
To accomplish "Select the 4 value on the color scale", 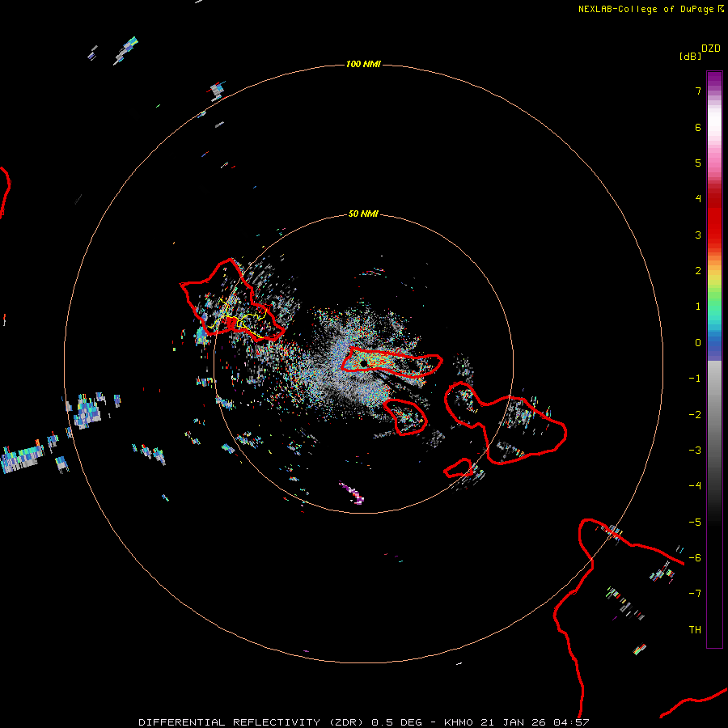I will click(698, 199).
